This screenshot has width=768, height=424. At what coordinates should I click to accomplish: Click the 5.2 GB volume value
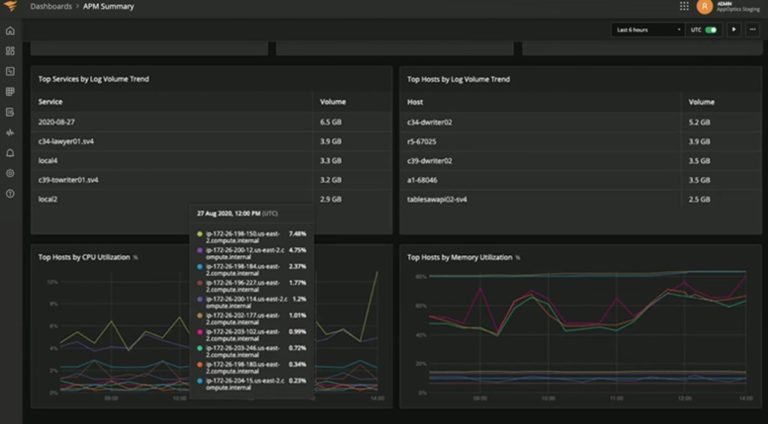point(699,122)
